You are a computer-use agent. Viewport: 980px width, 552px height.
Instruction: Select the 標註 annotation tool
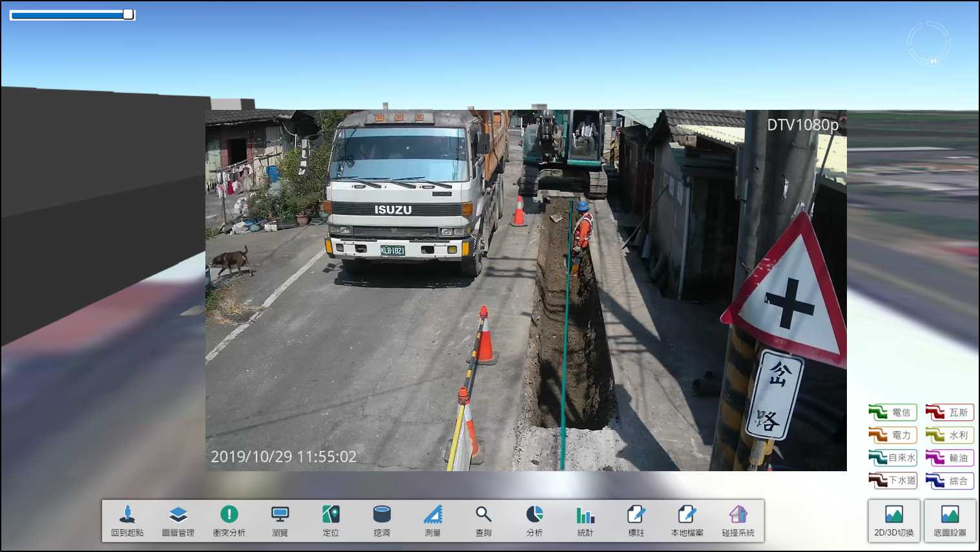click(636, 520)
